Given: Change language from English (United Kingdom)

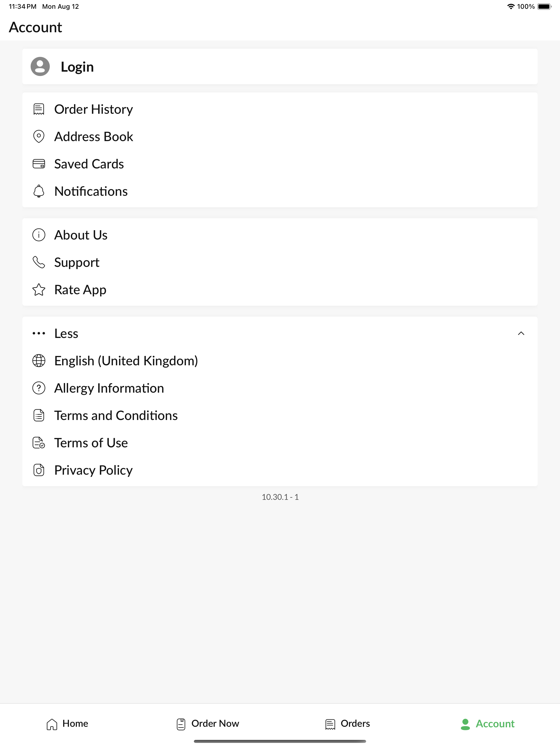Looking at the screenshot, I should [126, 361].
